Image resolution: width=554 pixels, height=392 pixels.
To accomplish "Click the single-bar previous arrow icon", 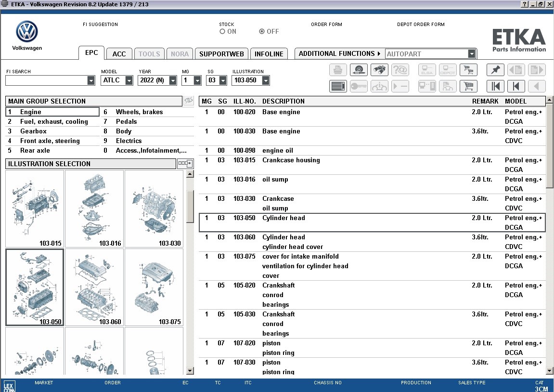I will (516, 86).
